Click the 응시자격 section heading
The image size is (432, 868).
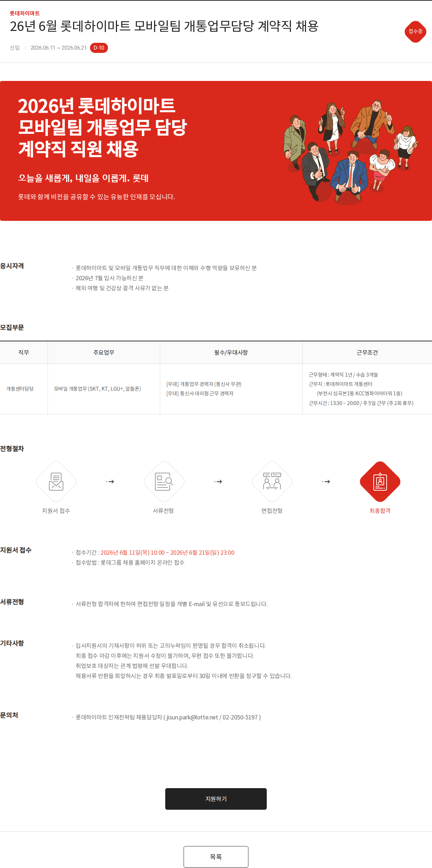[12, 266]
